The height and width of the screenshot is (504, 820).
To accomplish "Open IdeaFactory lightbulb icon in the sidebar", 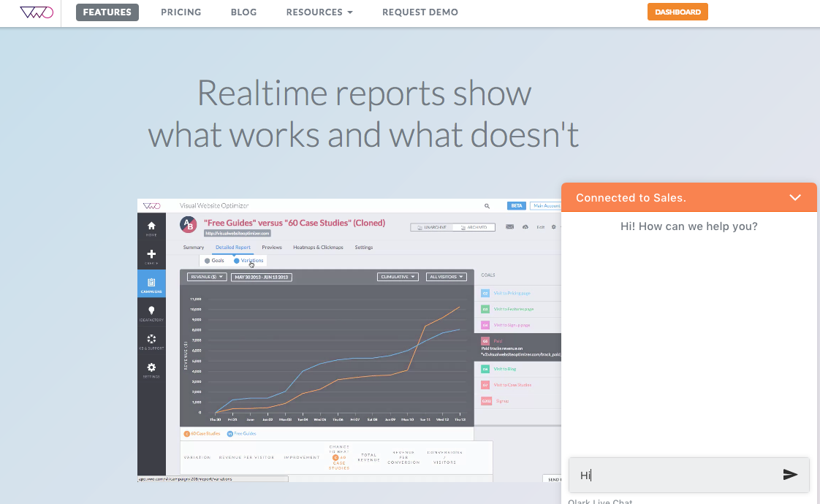I will [151, 312].
